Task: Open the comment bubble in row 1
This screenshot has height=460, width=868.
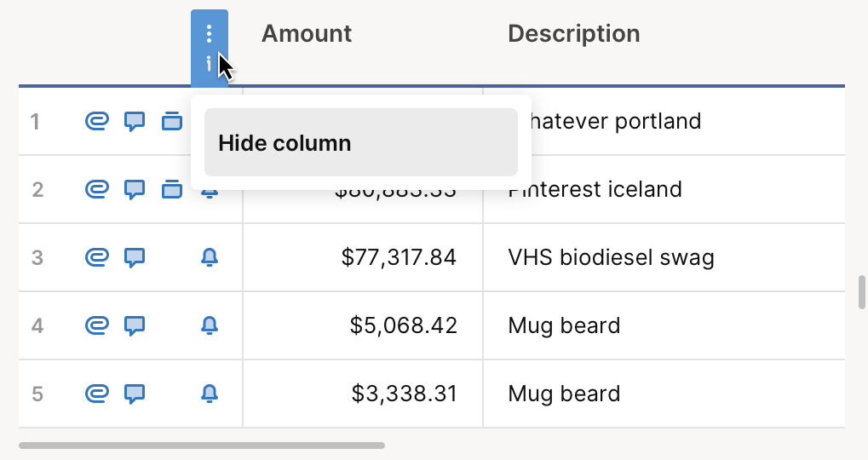Action: [135, 121]
